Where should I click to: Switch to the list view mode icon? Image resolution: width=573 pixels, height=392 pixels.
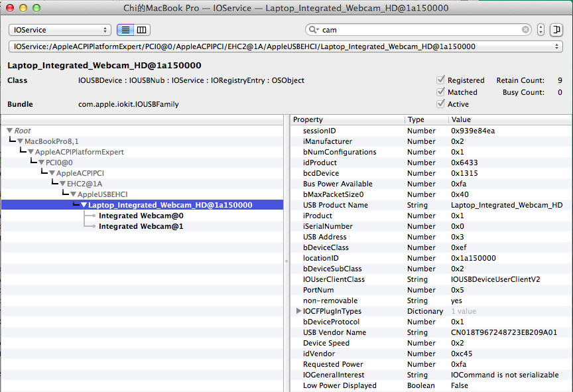tap(125, 30)
